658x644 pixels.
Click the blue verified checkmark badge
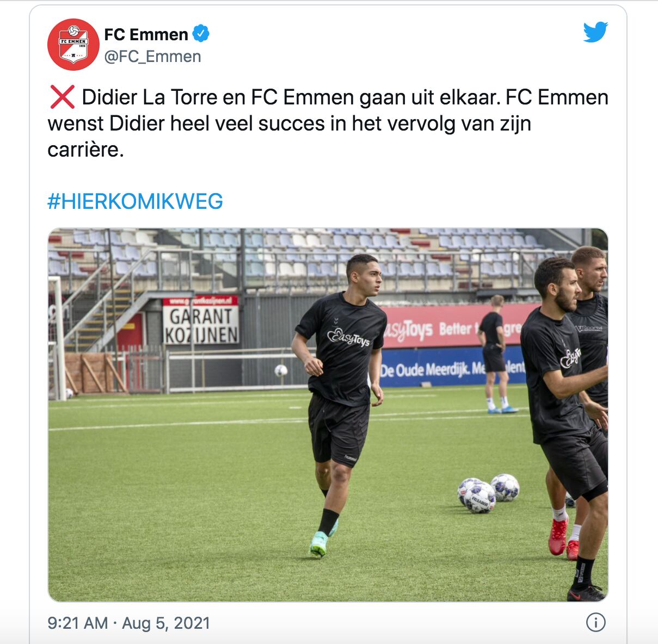[x=201, y=34]
